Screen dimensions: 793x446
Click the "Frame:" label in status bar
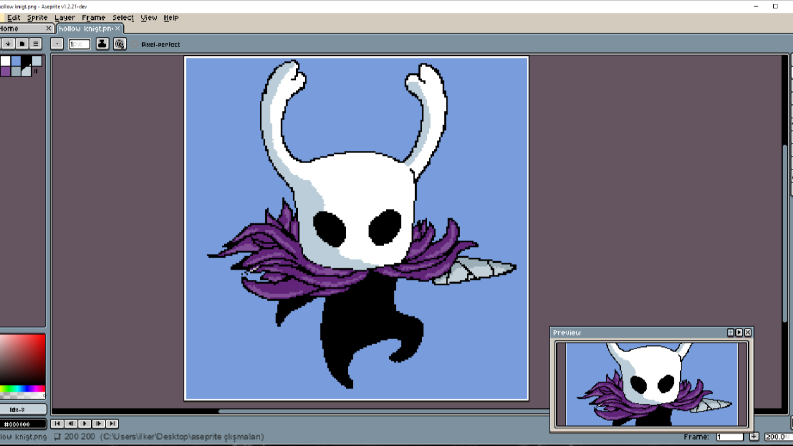point(696,436)
